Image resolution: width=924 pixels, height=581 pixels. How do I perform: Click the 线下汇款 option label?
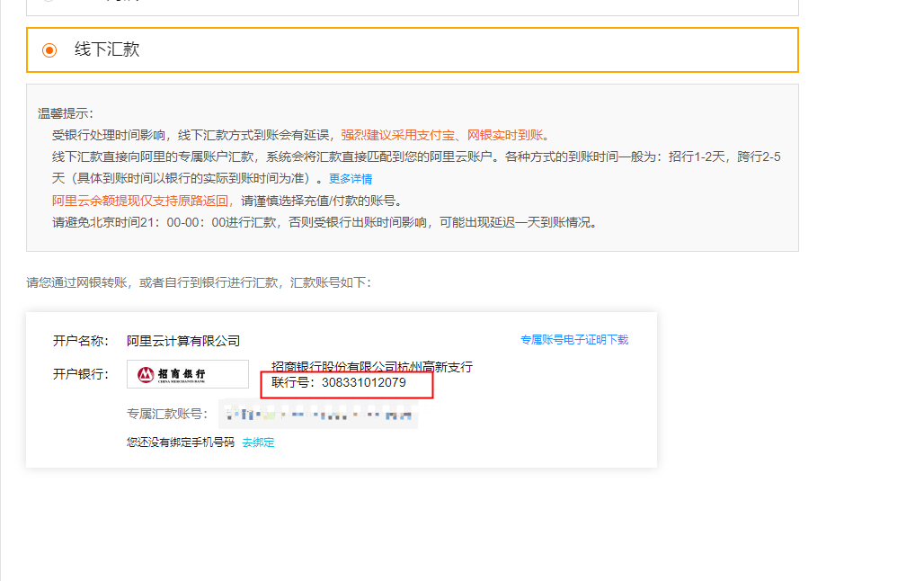[107, 49]
